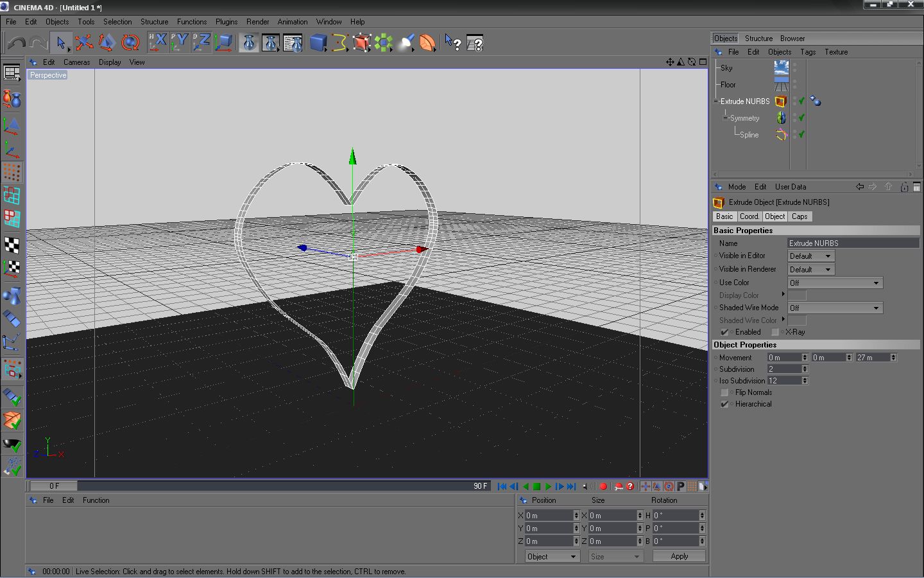The width and height of the screenshot is (924, 578).
Task: Click the record keyframe red button
Action: point(603,486)
